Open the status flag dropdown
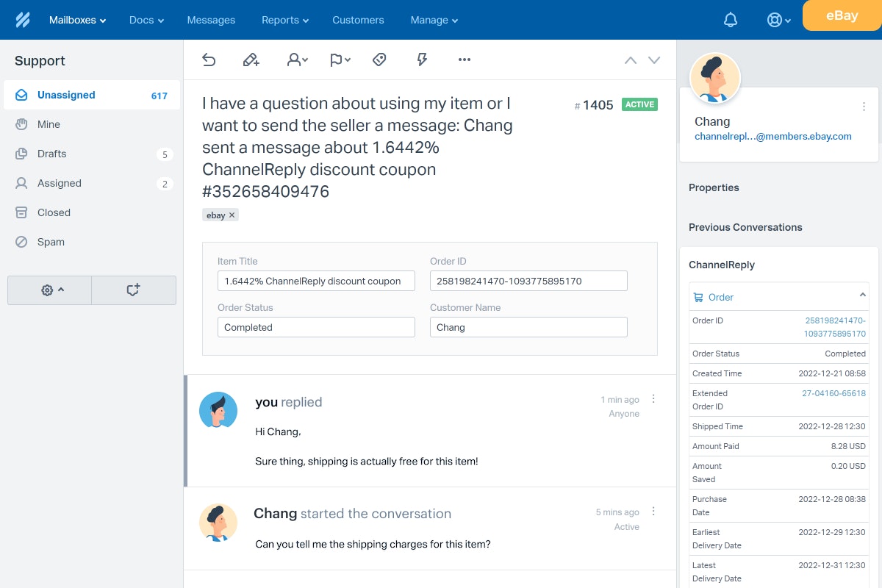Screen dimensions: 882x588 [x=340, y=60]
